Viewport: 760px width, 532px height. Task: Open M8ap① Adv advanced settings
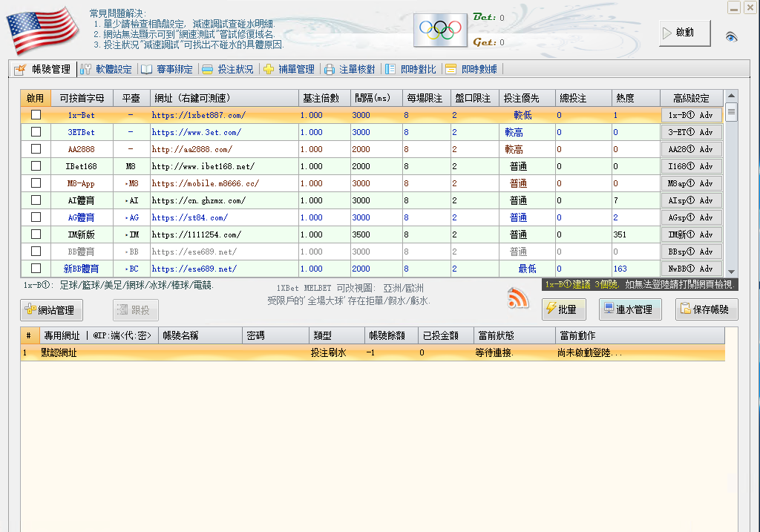(x=691, y=183)
